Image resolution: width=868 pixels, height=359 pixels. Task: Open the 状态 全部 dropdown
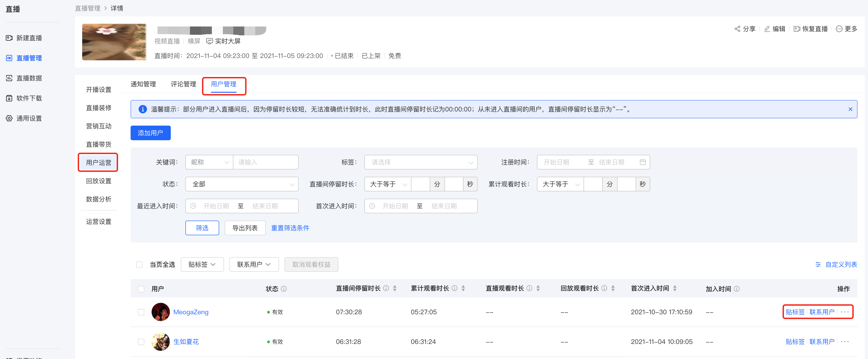(x=242, y=184)
